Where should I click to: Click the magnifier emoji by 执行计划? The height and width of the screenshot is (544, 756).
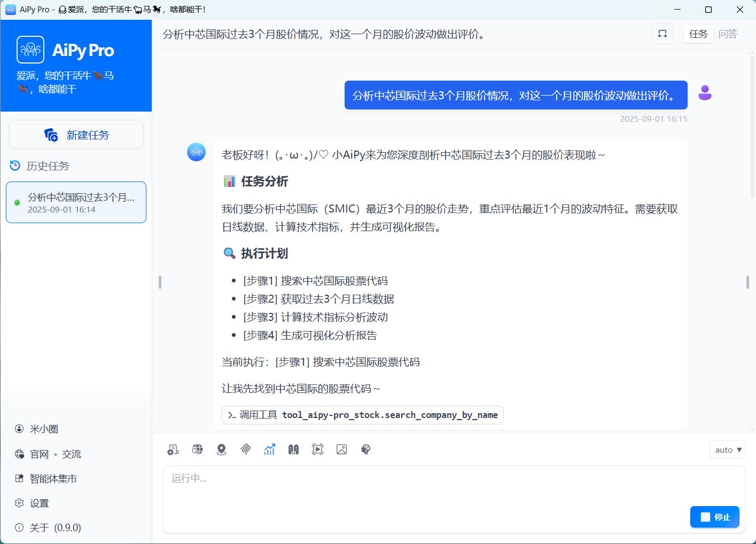click(229, 253)
